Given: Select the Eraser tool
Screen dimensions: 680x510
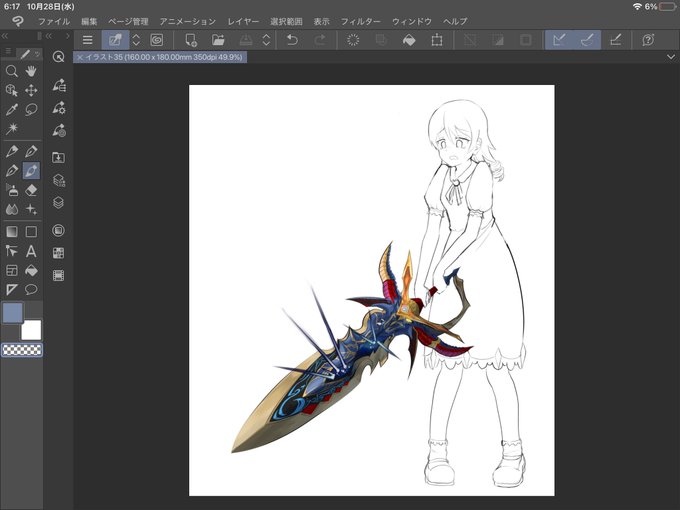Looking at the screenshot, I should coord(31,190).
